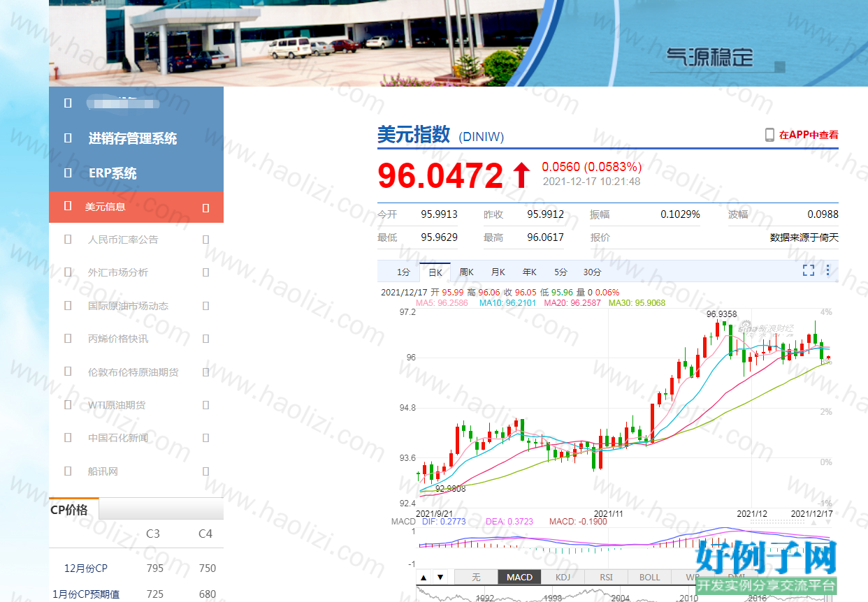Screen dimensions: 868x602
Task: Toggle the chart fullscreen icon
Action: coord(809,270)
